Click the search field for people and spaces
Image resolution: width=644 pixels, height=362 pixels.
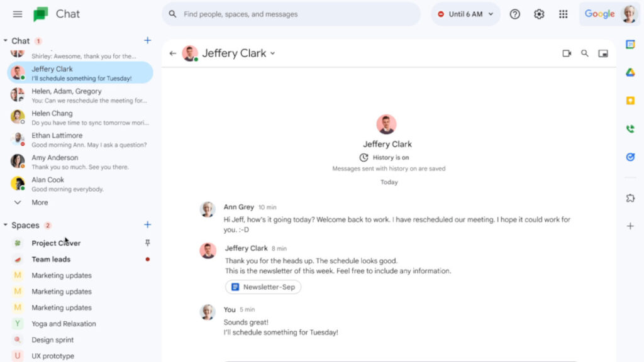(x=291, y=14)
